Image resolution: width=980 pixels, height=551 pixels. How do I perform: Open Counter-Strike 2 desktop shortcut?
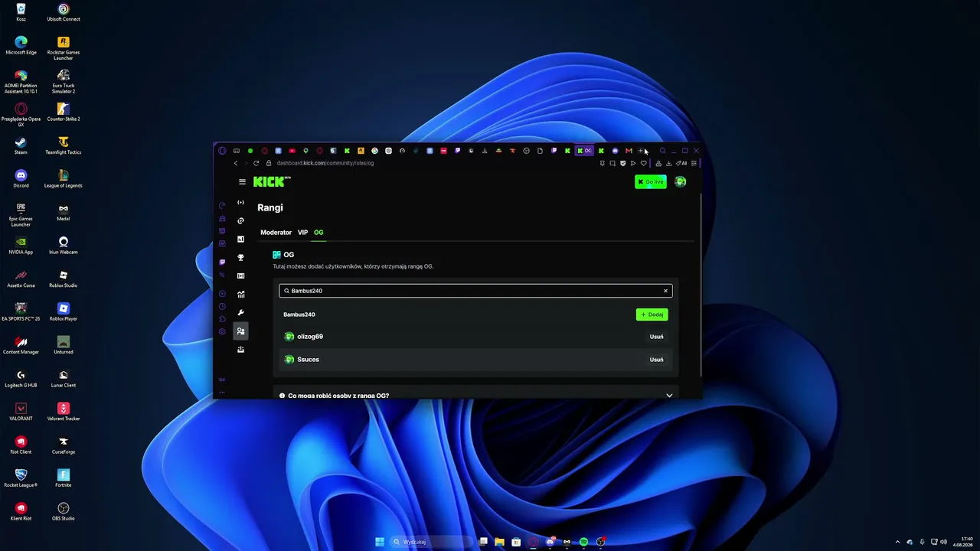click(x=64, y=112)
